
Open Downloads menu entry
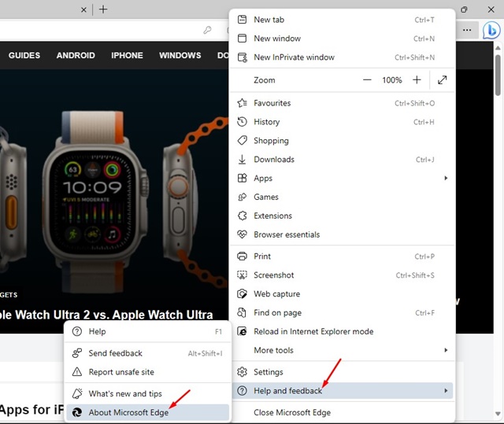click(x=343, y=160)
